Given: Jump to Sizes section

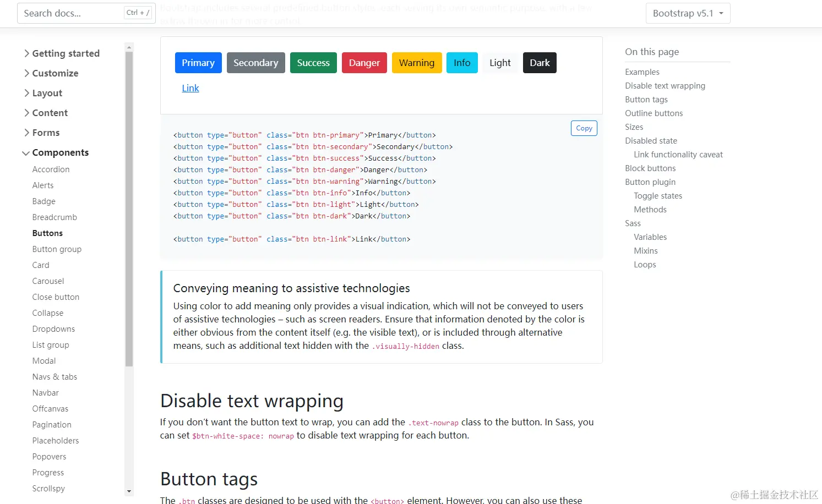Looking at the screenshot, I should click(634, 127).
